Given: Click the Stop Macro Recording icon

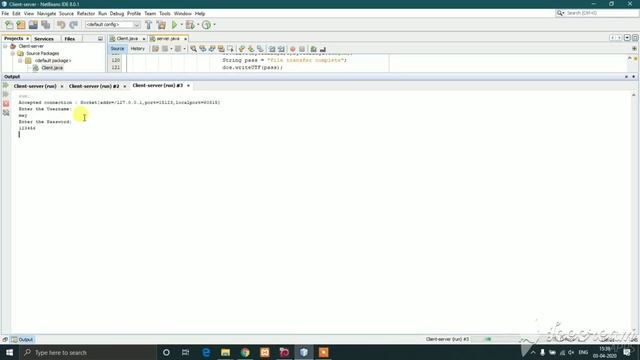Looking at the screenshot, I should click(x=302, y=49).
